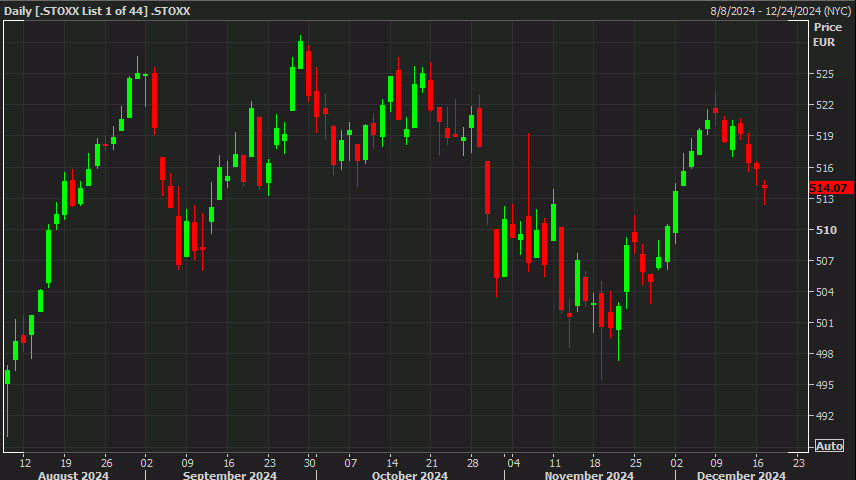Screen dimensions: 856x480
Task: Click the 501 price axis label
Action: coord(824,323)
